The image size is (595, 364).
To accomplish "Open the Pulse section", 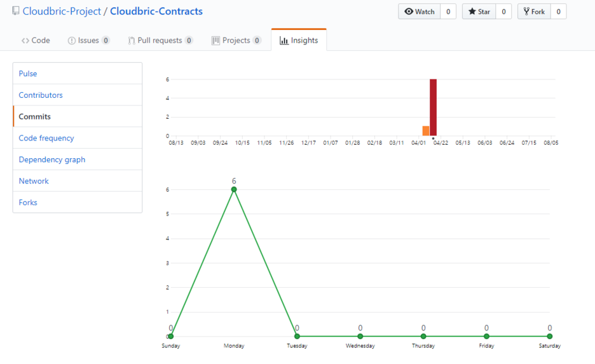I will coord(78,74).
